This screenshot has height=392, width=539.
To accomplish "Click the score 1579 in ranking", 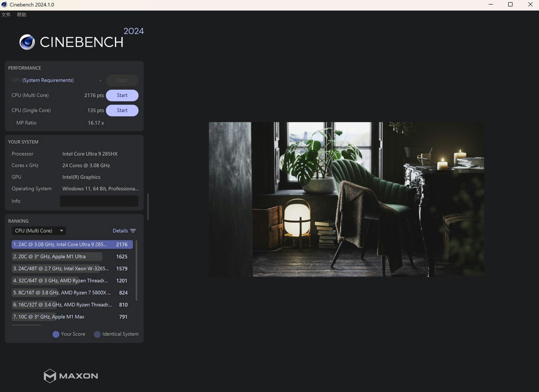I will 122,269.
